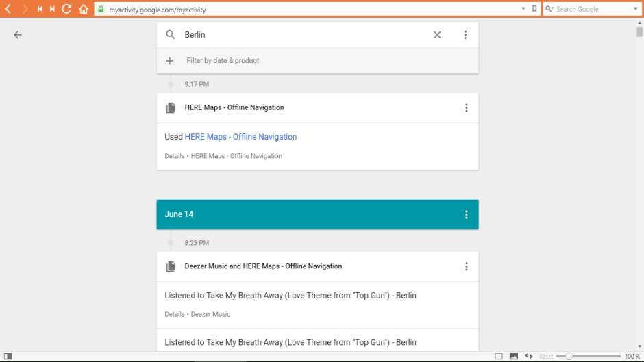Toggle the side panel at bottom-left corner

coord(8,357)
